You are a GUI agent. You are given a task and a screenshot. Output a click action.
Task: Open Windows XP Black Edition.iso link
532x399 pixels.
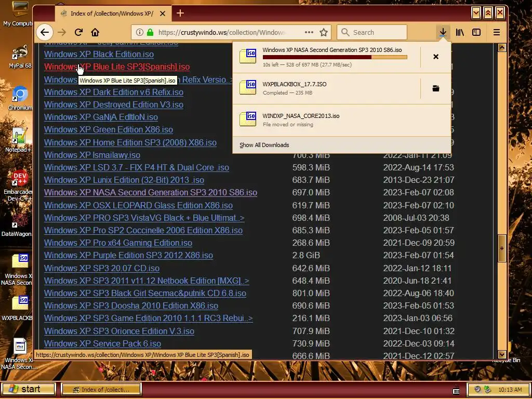(x=99, y=54)
